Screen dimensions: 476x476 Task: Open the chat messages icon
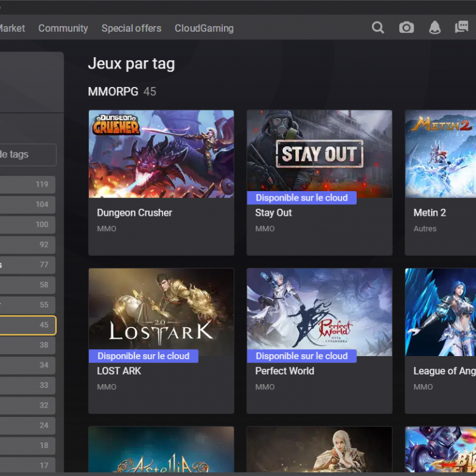click(461, 27)
